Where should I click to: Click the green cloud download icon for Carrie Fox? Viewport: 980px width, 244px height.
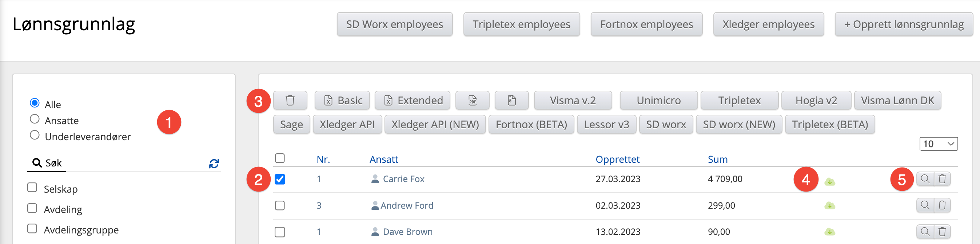click(x=830, y=182)
